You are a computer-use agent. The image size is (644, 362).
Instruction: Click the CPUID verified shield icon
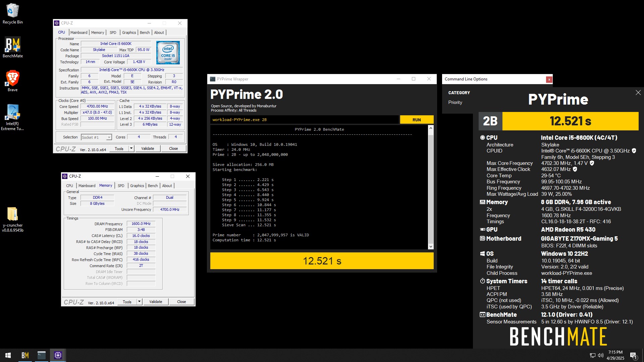(634, 151)
